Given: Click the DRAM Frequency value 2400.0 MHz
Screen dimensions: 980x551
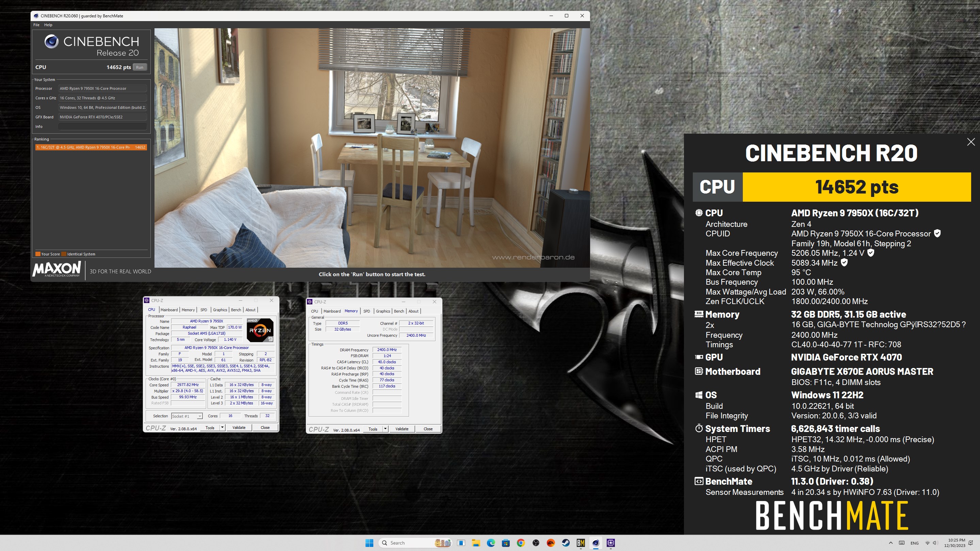Looking at the screenshot, I should 387,350.
